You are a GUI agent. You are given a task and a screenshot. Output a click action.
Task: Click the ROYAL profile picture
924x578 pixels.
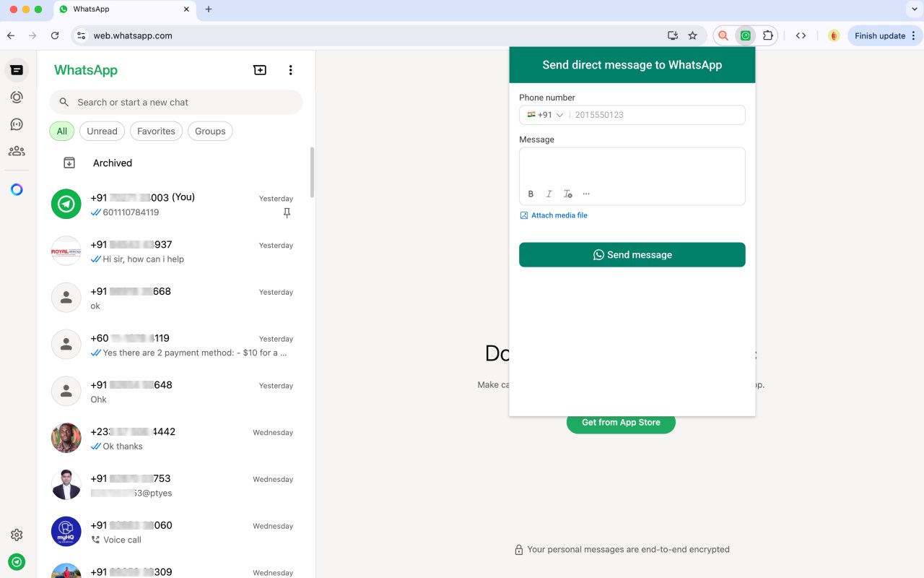pos(66,251)
